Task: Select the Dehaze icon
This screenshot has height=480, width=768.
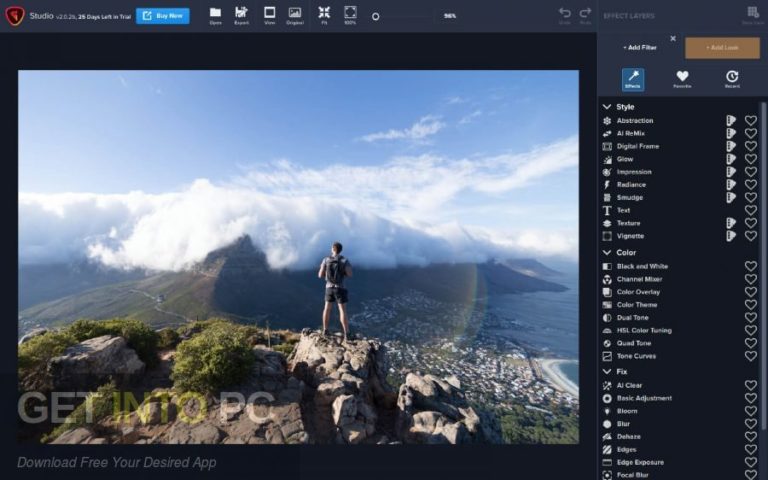Action: tap(607, 436)
